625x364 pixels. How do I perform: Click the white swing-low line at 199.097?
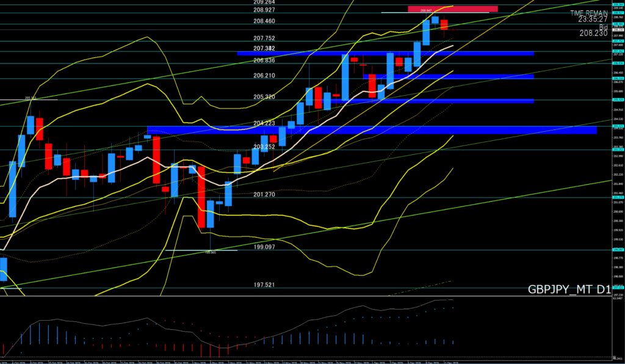(x=201, y=249)
